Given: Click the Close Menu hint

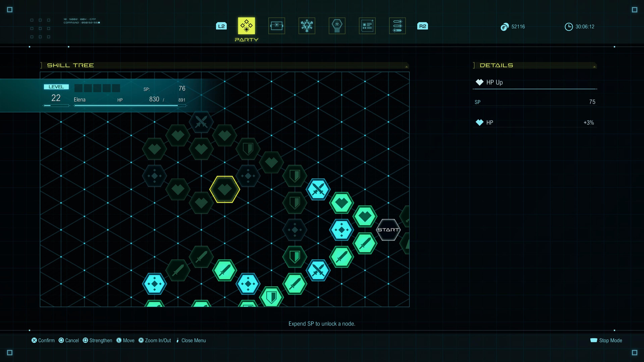Looking at the screenshot, I should pyautogui.click(x=191, y=340).
